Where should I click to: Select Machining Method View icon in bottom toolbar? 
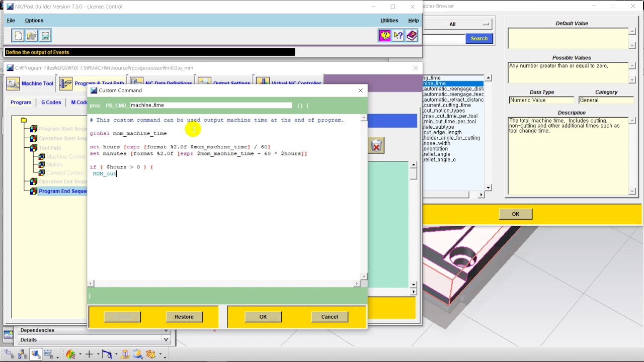[x=49, y=354]
